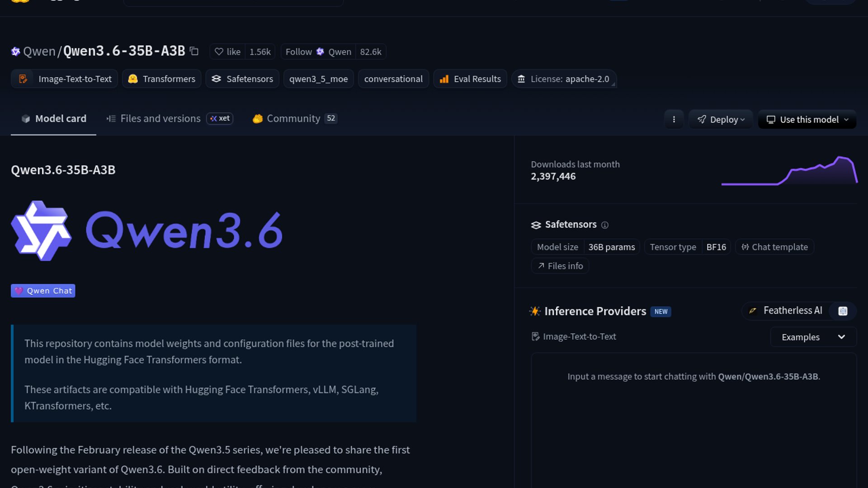Screen dimensions: 868x488
Task: Click the downloads trend chart
Action: tap(789, 170)
